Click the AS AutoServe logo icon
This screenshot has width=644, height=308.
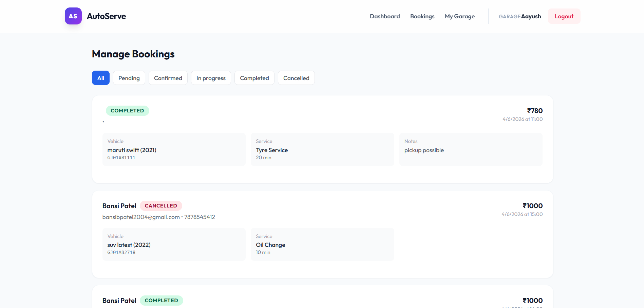tap(73, 16)
